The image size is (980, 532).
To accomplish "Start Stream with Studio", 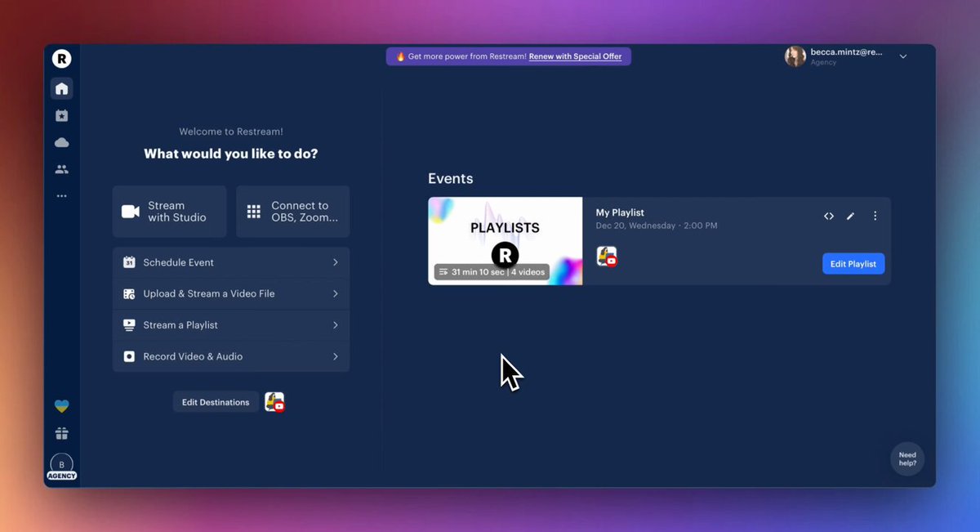I will [x=170, y=212].
